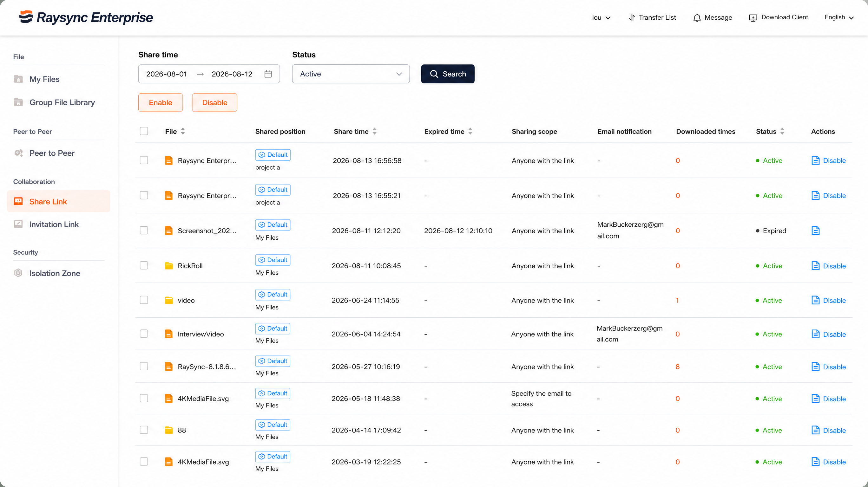Check the RaySync-8.1.8.6 row checkbox

coord(144,366)
